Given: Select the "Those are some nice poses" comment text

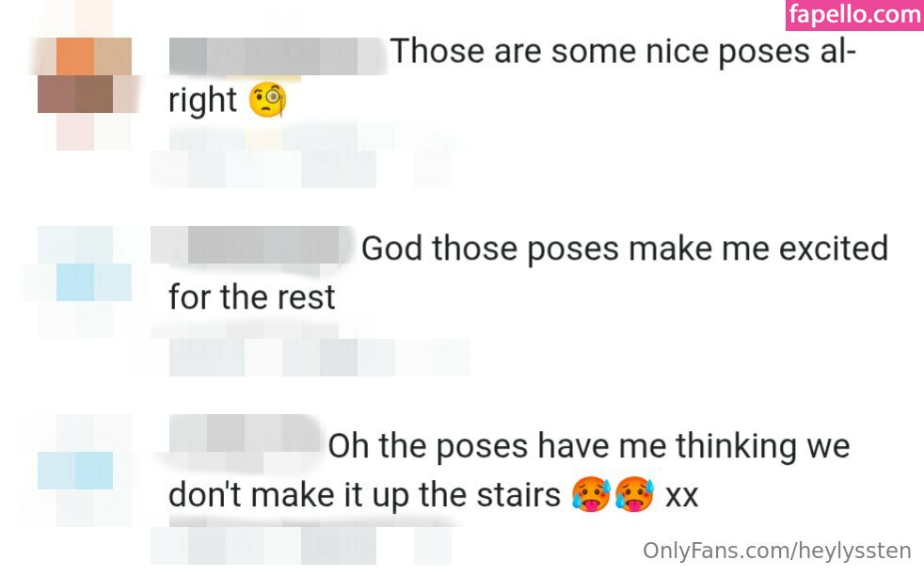Looking at the screenshot, I should click(x=621, y=53).
